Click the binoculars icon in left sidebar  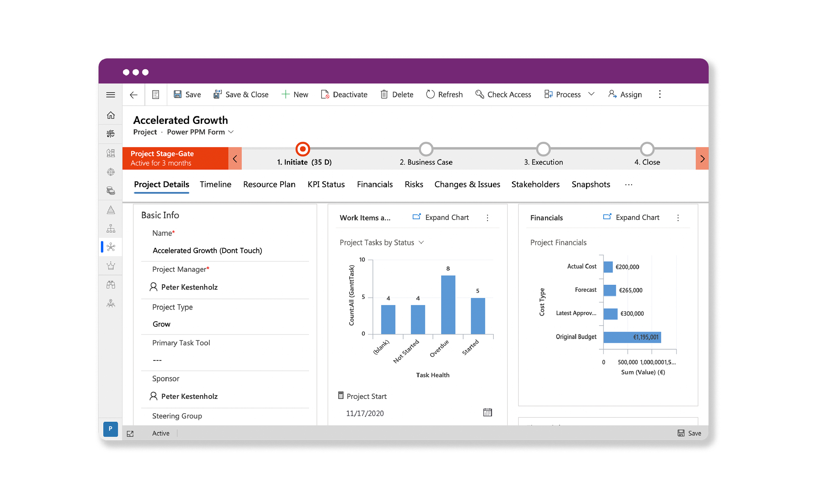(111, 285)
